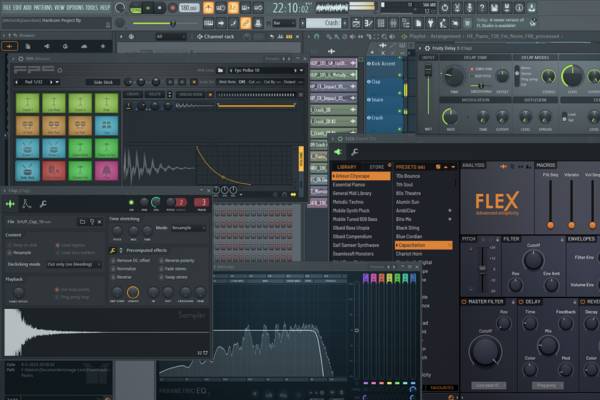Enable the Fade stereo checkbox

(161, 269)
